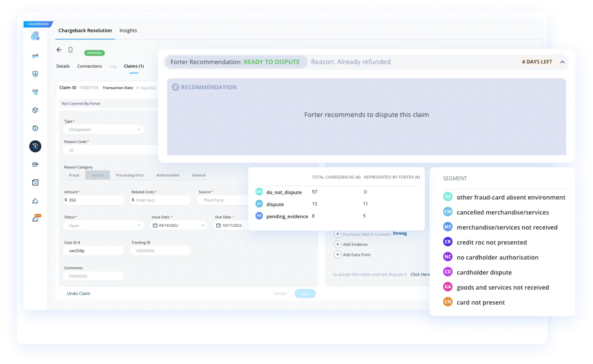Click the OF other fraud segment badge

point(448,197)
